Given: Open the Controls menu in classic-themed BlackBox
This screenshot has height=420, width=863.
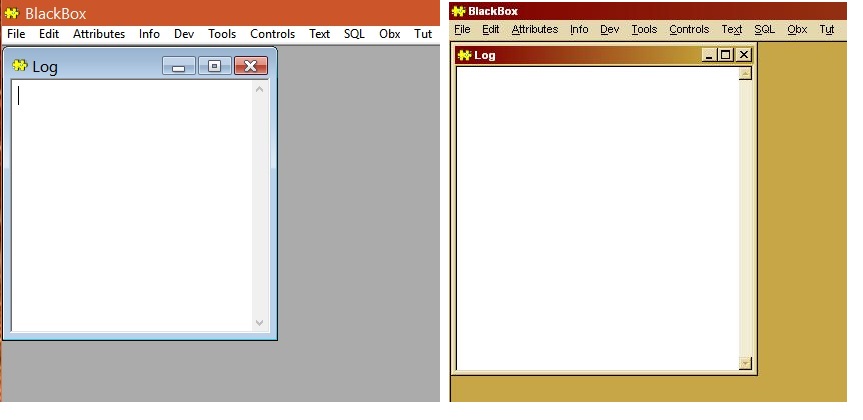Looking at the screenshot, I should pos(689,29).
